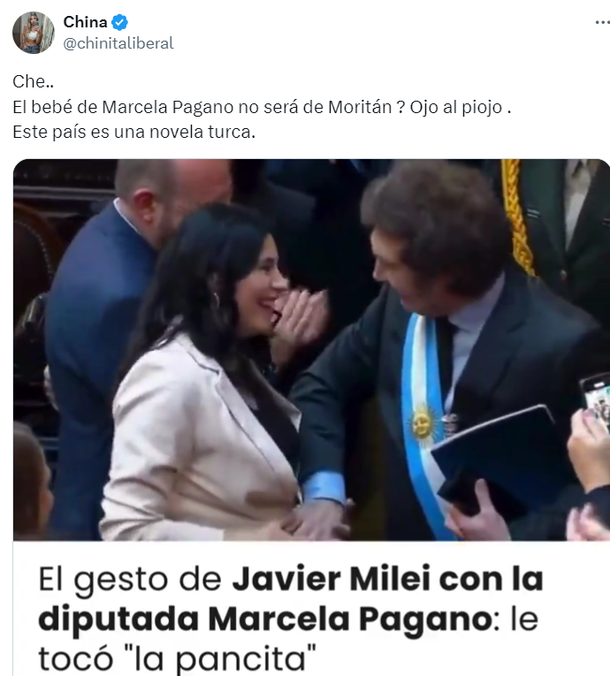Viewport: 610px width, 676px height.
Task: Click the gold braided cord in the photo
Action: tap(516, 216)
